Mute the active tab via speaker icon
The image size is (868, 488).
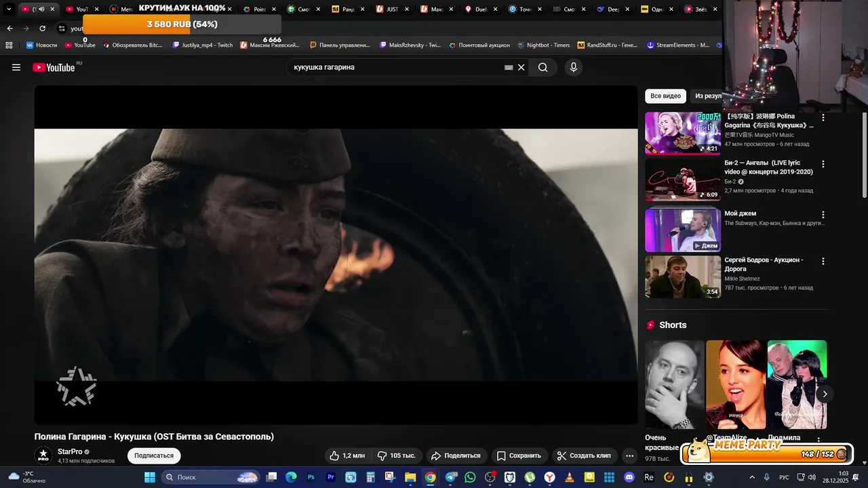41,9
